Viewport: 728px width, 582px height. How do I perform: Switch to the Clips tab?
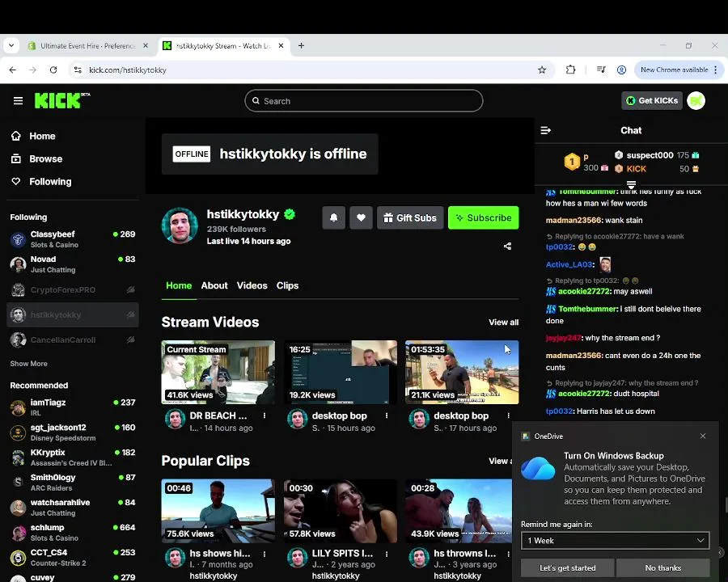point(287,285)
